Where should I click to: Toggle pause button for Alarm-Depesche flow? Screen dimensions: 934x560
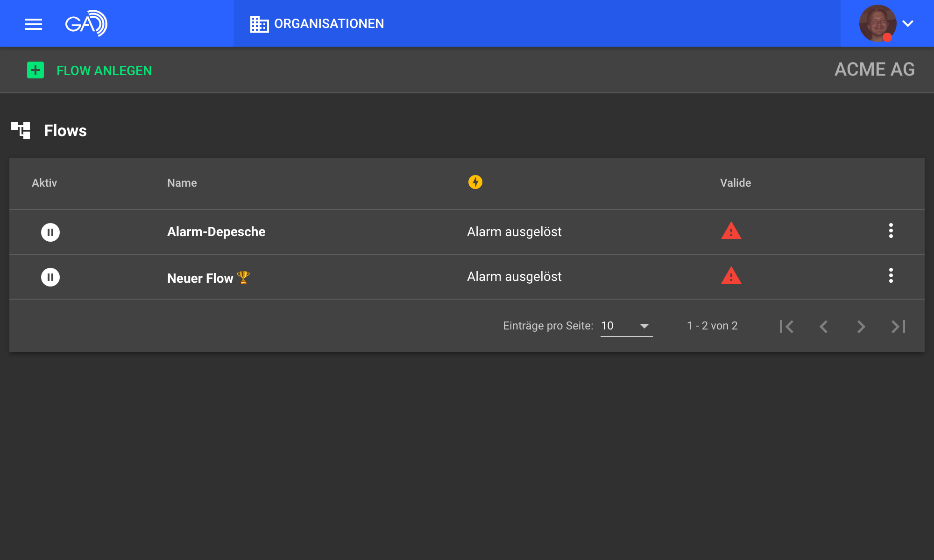tap(50, 232)
